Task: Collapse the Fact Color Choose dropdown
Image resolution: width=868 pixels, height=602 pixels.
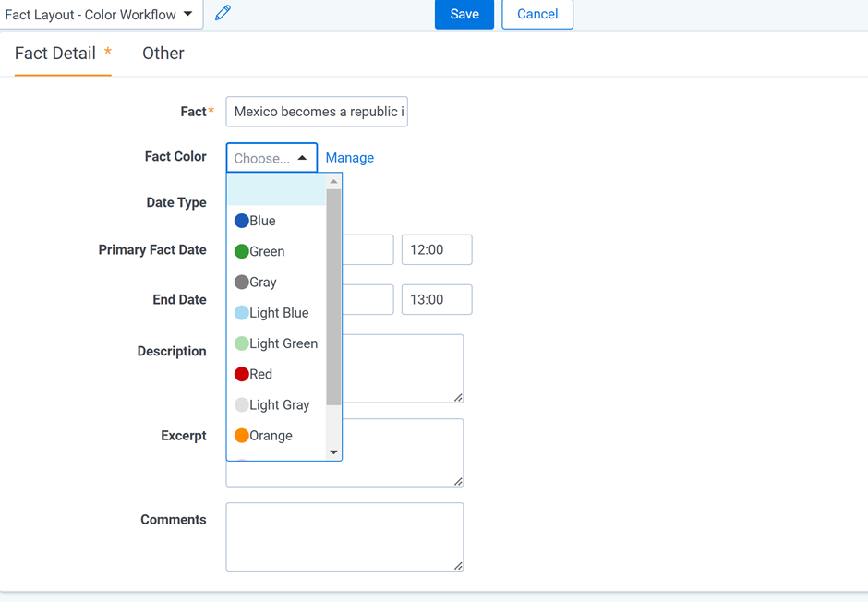Action: (271, 158)
